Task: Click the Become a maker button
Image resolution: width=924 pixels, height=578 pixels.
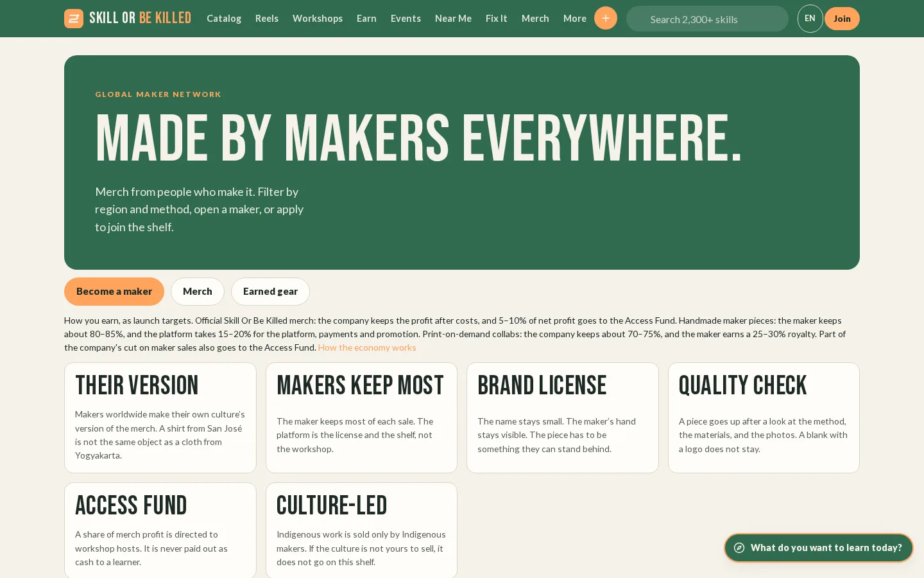Action: pyautogui.click(x=114, y=292)
